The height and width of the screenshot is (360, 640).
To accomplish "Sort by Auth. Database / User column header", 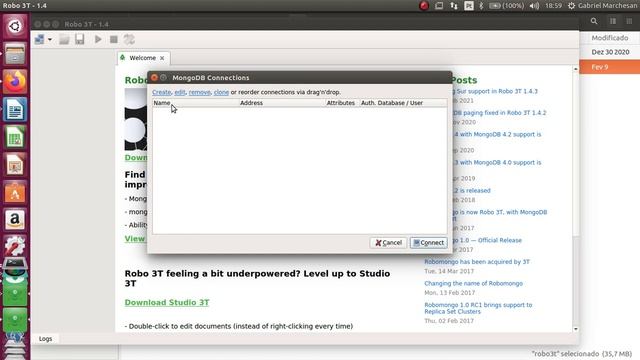I will tap(403, 103).
